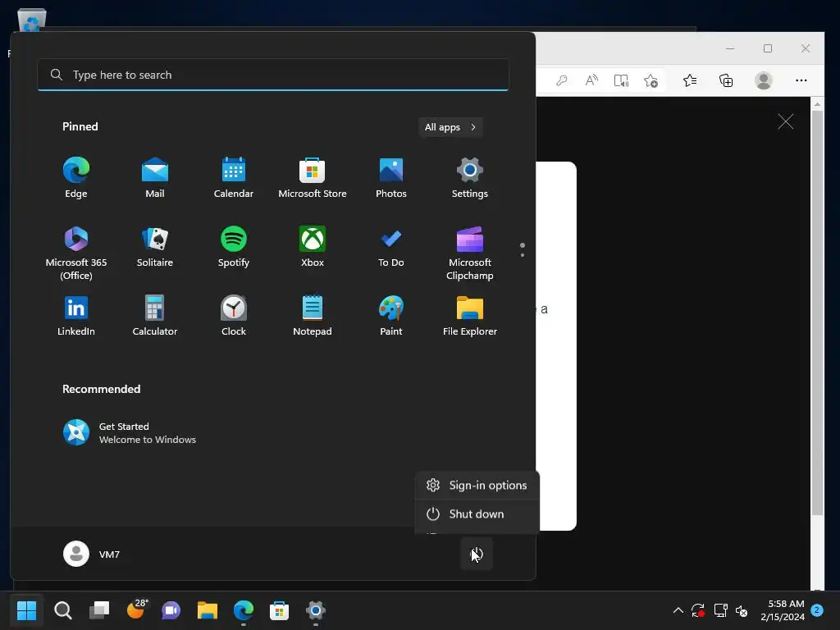Open the Calculator app
This screenshot has width=840, height=630.
coord(155,316)
